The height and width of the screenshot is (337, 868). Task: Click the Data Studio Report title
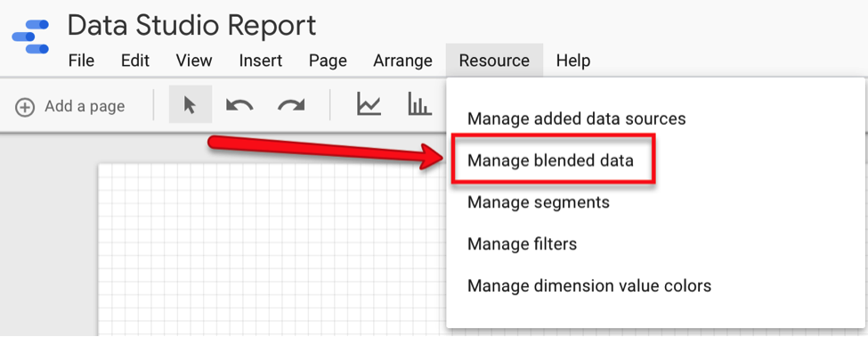pos(192,25)
